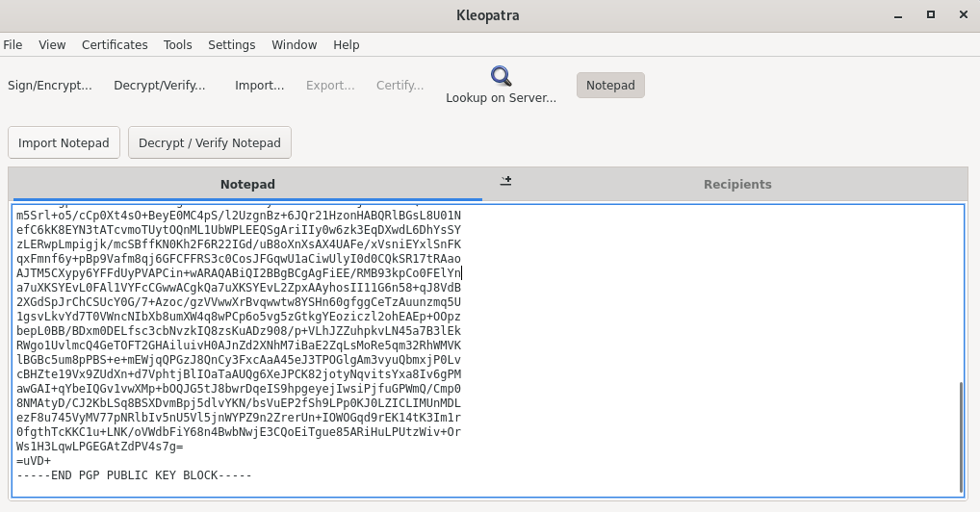The image size is (980, 512).
Task: Click the Certify toolbar item
Action: point(400,86)
